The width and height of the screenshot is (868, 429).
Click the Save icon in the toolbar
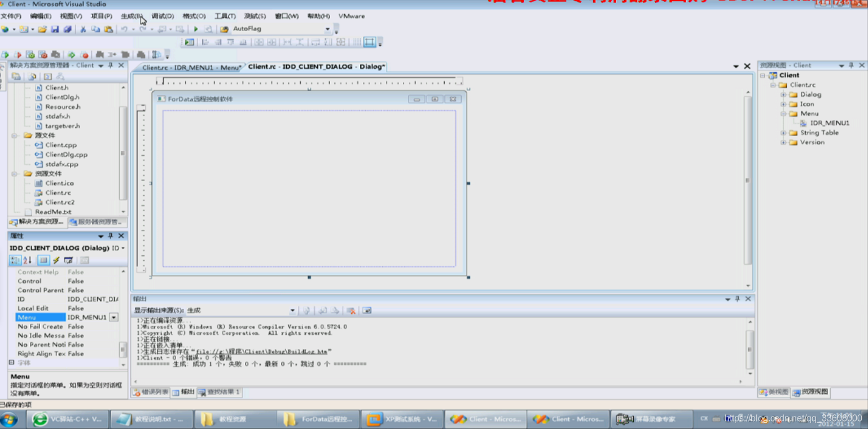click(x=55, y=29)
